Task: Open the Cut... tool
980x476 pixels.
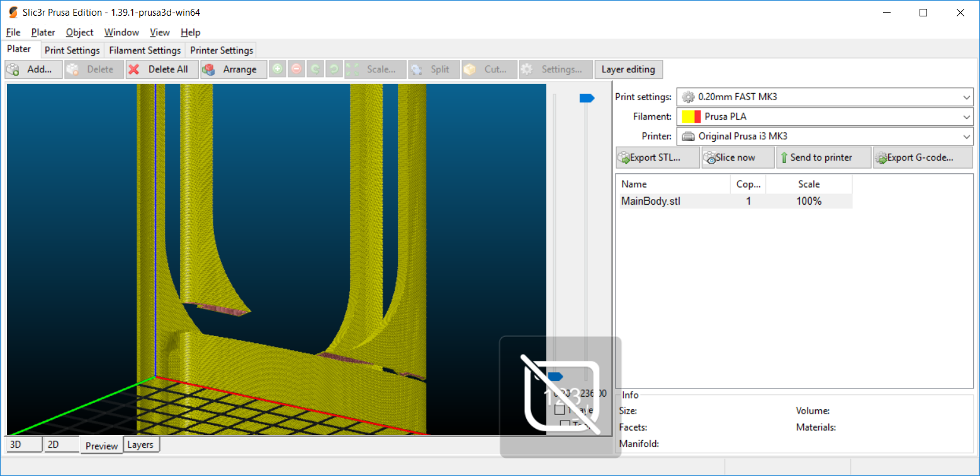Action: pos(489,69)
